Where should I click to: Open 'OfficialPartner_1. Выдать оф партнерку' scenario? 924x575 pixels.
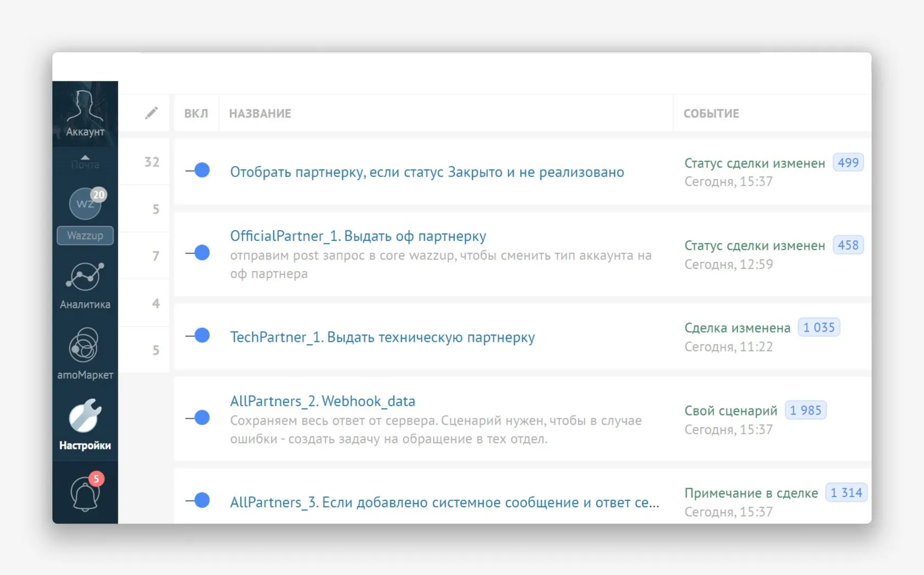[358, 236]
